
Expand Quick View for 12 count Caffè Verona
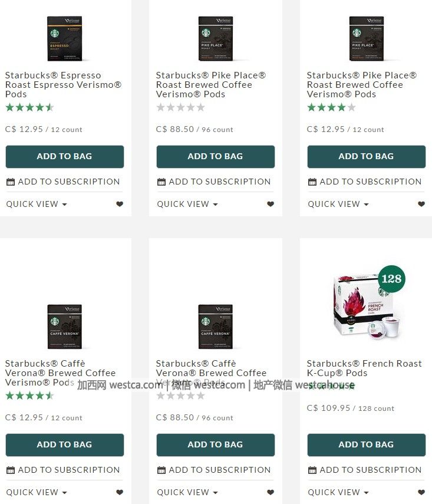37,492
